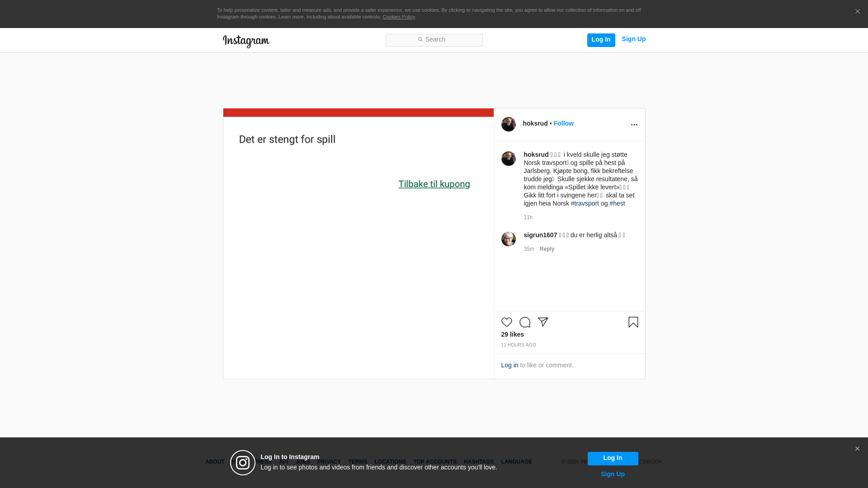The image size is (868, 488).
Task: Open hoksrud profile picture in post header
Action: point(508,124)
